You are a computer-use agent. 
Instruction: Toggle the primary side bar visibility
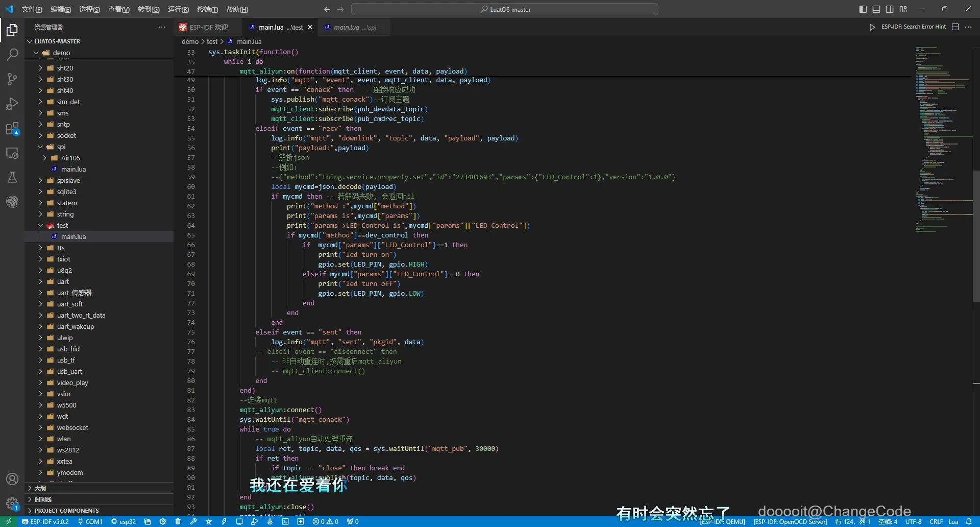tap(863, 9)
